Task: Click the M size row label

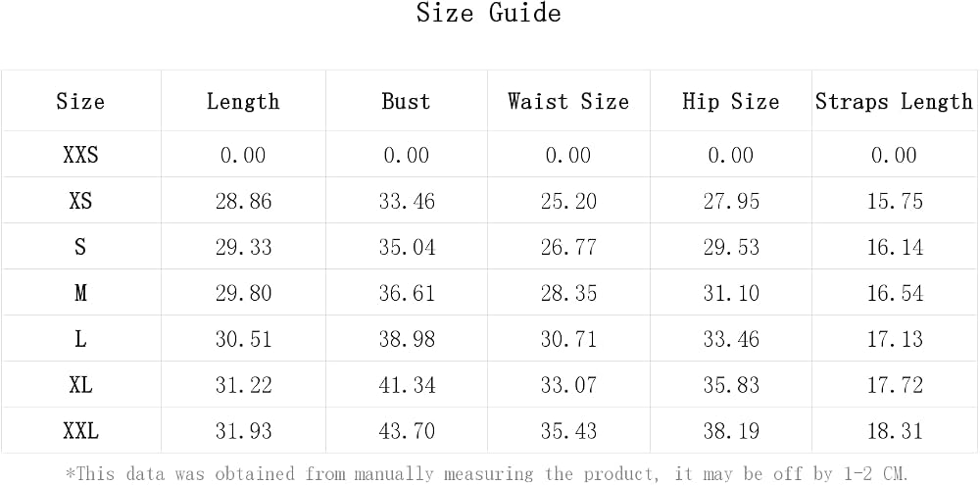Action: [80, 293]
